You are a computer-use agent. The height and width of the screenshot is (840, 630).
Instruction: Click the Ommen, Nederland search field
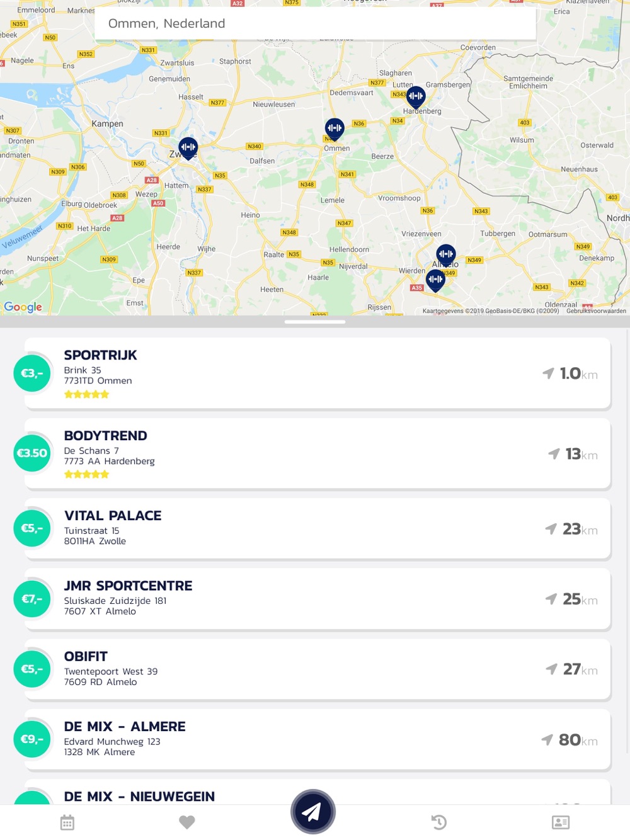click(315, 24)
